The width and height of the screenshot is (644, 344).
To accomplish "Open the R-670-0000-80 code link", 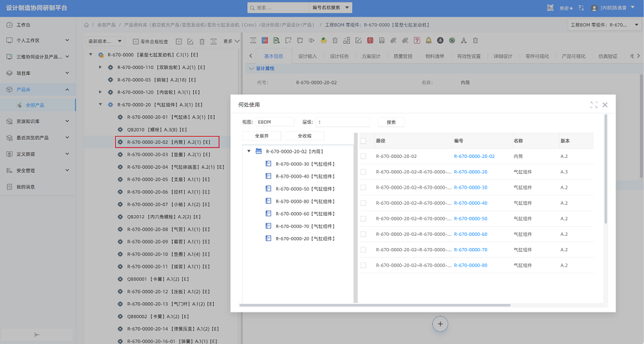I will (x=471, y=265).
